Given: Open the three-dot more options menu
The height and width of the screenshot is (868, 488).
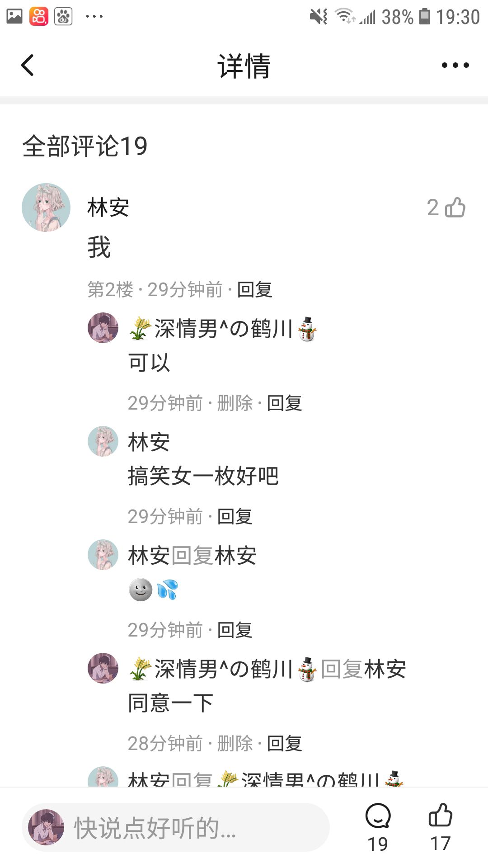Looking at the screenshot, I should pos(455,65).
